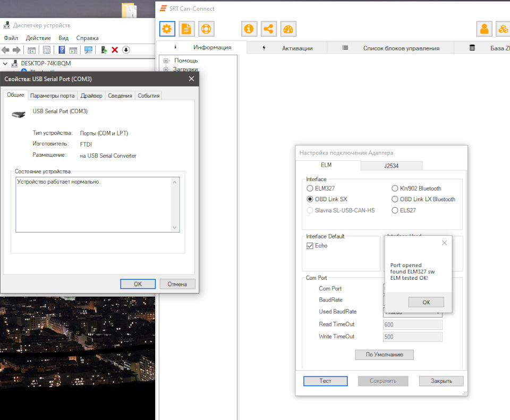Select the OBD Link SX radio button

[x=310, y=199]
